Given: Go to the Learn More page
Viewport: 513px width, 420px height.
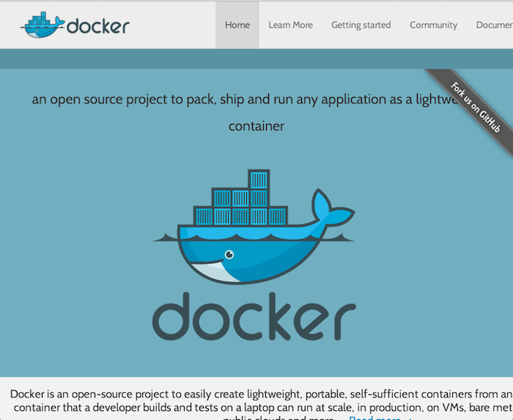Looking at the screenshot, I should point(290,25).
